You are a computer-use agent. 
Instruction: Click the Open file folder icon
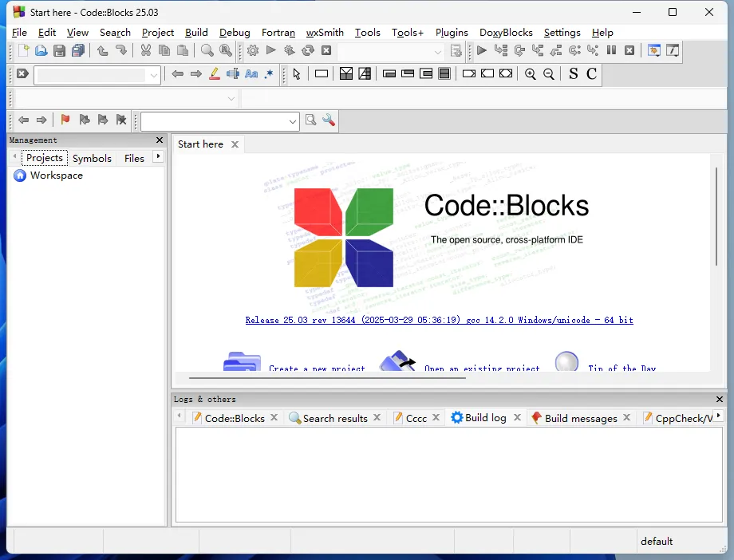click(x=41, y=50)
